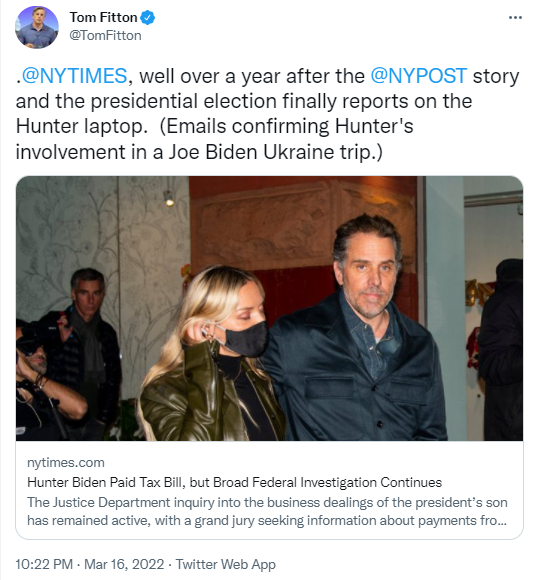Open the Tom Fitton display name
The width and height of the screenshot is (537, 580).
103,17
